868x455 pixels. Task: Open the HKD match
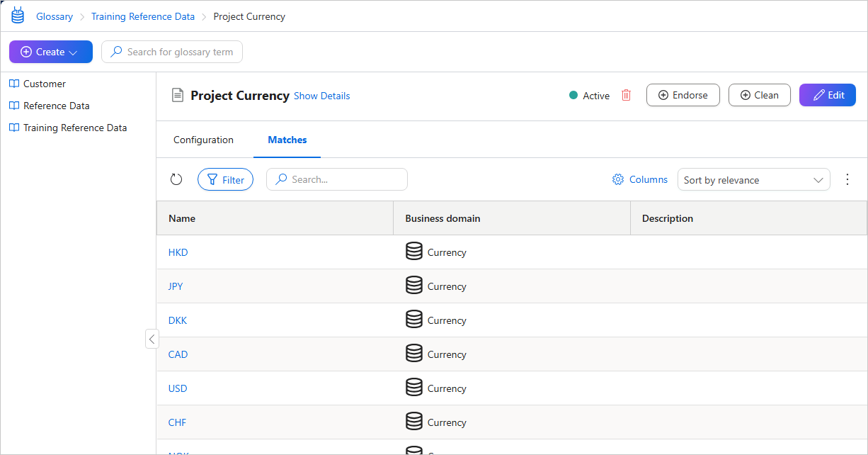[178, 252]
